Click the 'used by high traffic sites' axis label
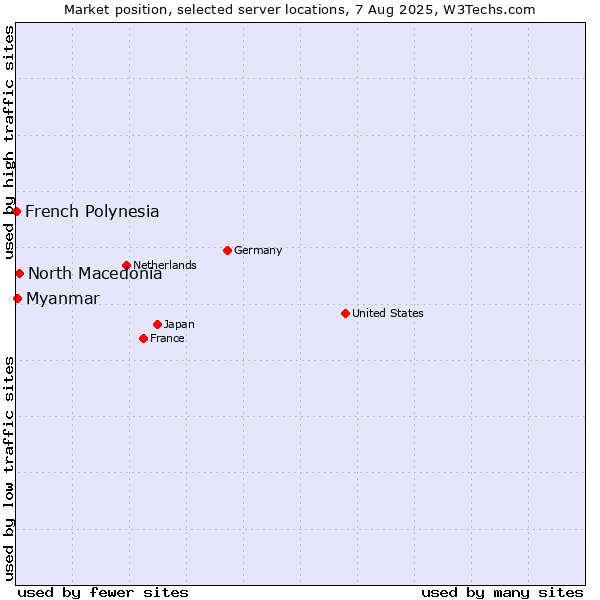 [x=8, y=142]
